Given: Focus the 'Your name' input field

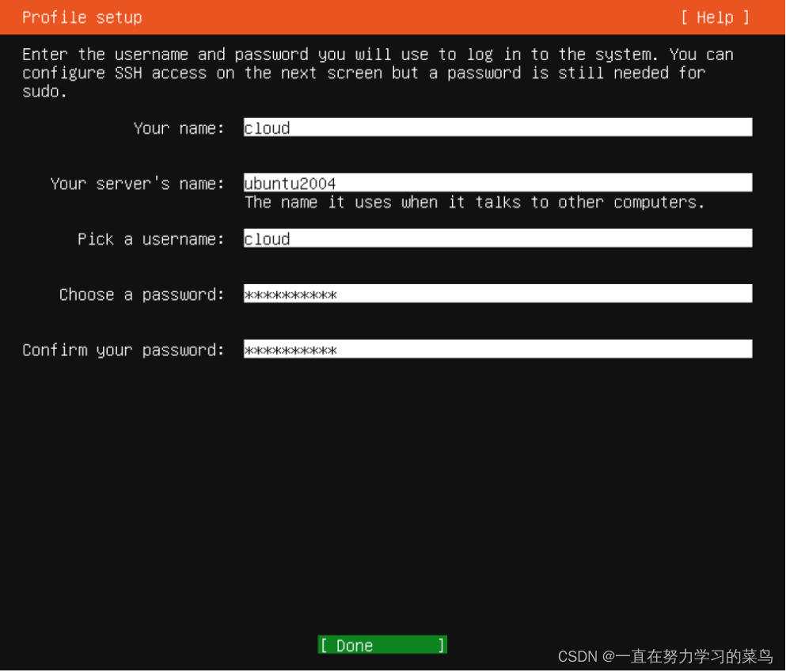Looking at the screenshot, I should [498, 127].
